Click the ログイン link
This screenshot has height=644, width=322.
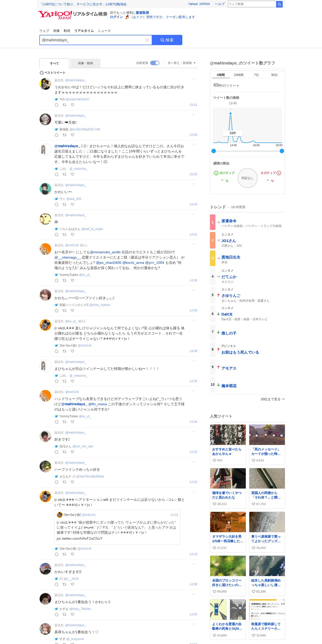coord(116,17)
